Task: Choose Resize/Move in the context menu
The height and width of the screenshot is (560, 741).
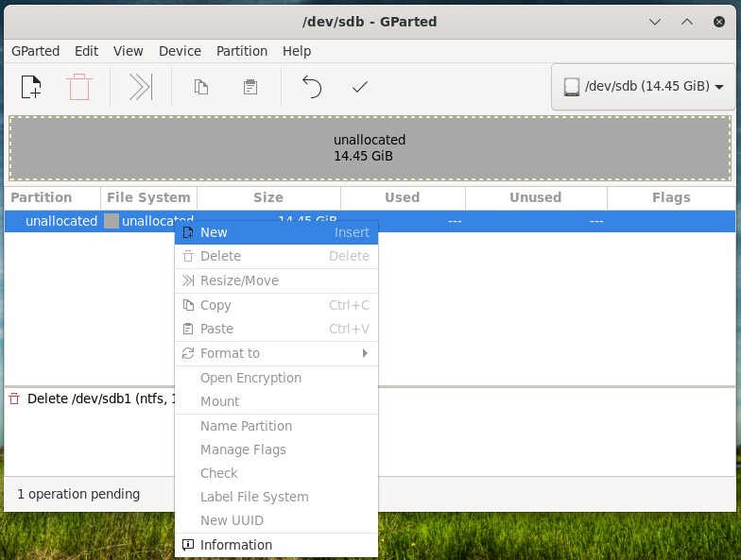Action: [276, 280]
